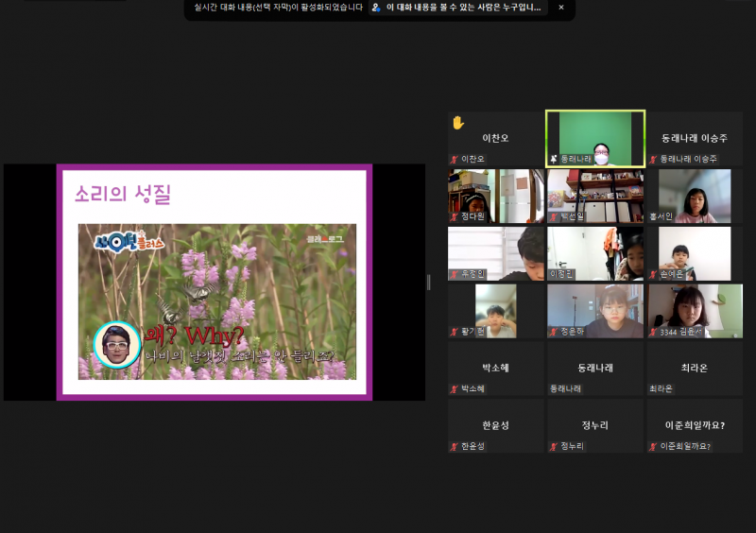The height and width of the screenshot is (533, 756).
Task: Click the large 박소혜 name in its tile
Action: tap(495, 368)
